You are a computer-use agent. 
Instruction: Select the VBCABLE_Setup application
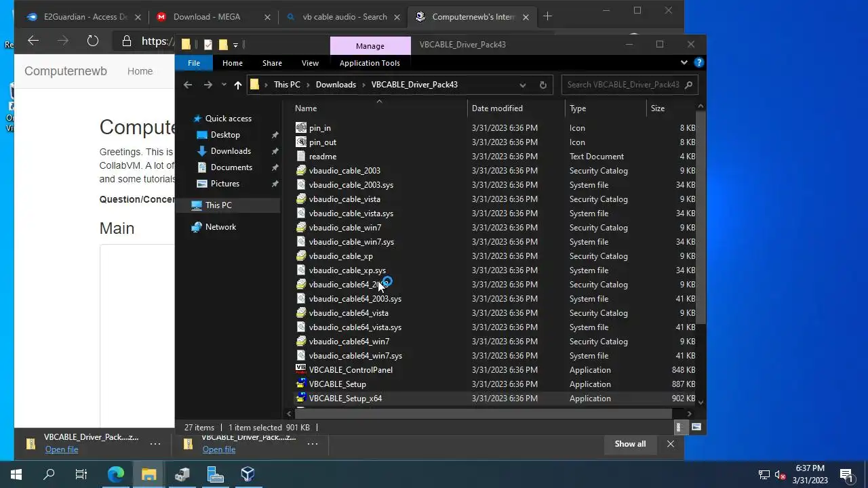(x=337, y=384)
